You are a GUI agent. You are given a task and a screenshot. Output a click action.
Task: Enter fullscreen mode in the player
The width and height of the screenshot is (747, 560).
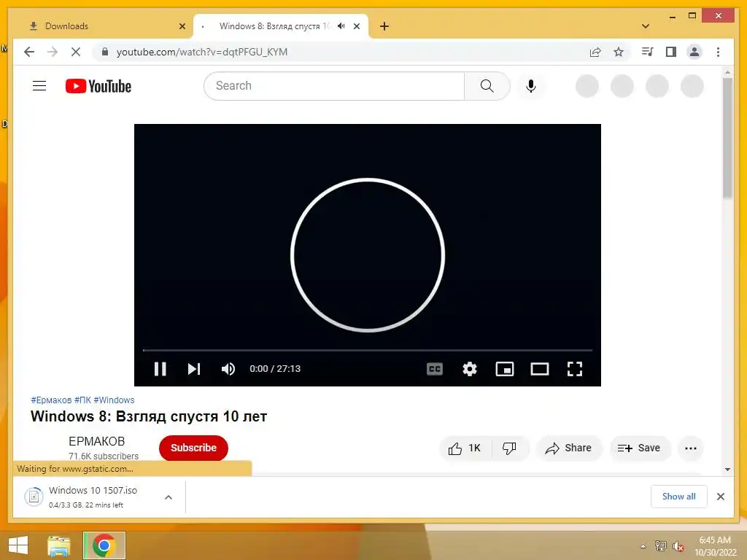point(575,369)
